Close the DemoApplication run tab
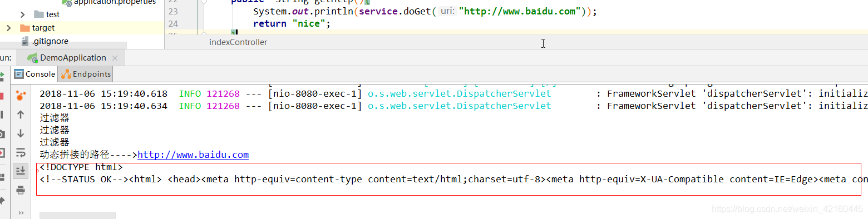The width and height of the screenshot is (868, 219). pyautogui.click(x=115, y=58)
